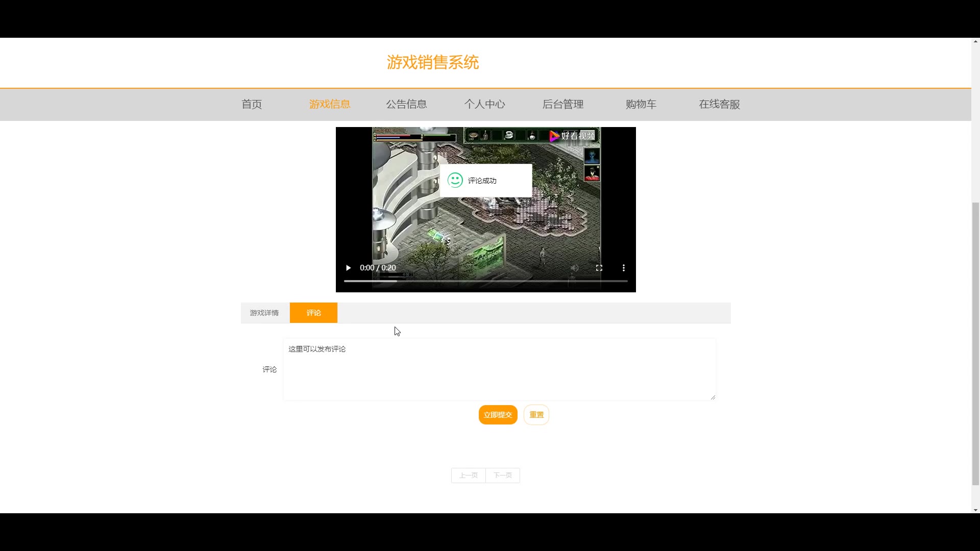Click the 游戏销售系统 site title
Viewport: 980px width, 551px height.
tap(432, 62)
